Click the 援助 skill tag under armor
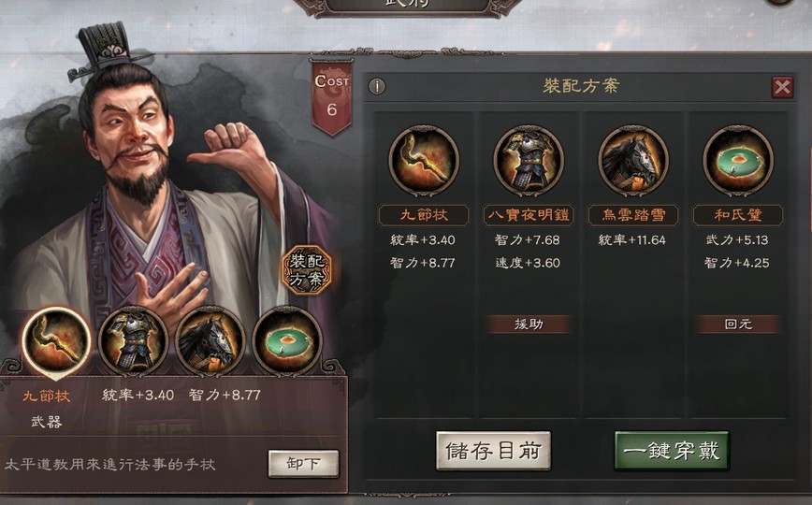The image size is (812, 505). point(529,325)
